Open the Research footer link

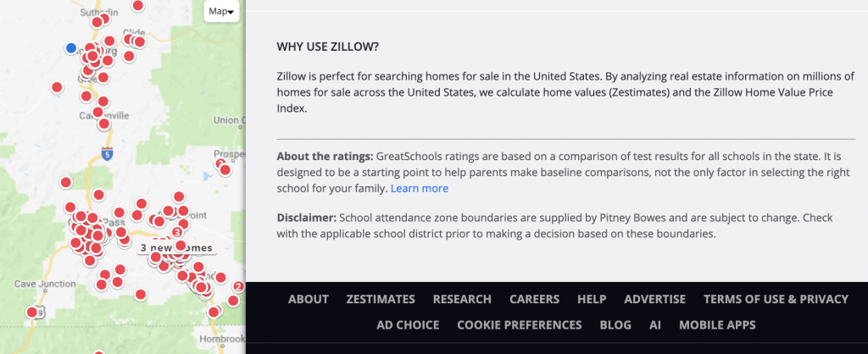(462, 299)
